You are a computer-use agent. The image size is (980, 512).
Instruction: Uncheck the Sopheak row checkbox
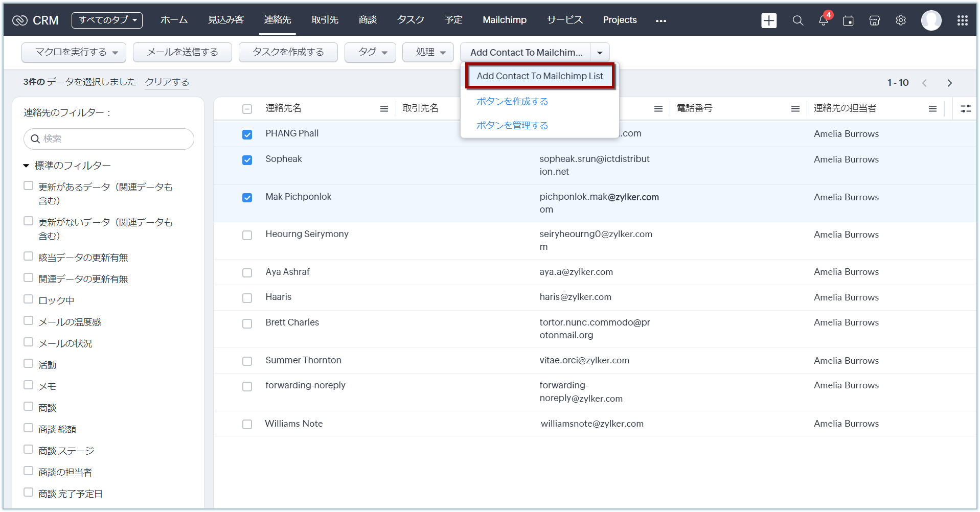click(247, 160)
